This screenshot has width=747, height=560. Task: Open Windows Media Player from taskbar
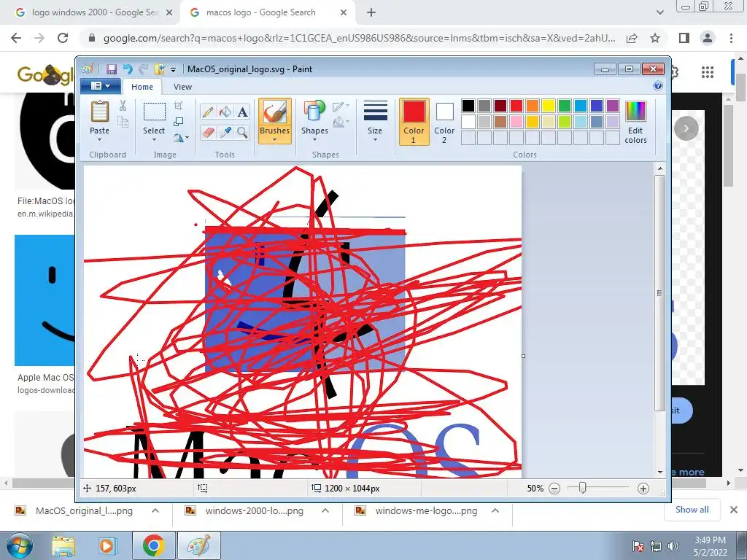pos(107,546)
